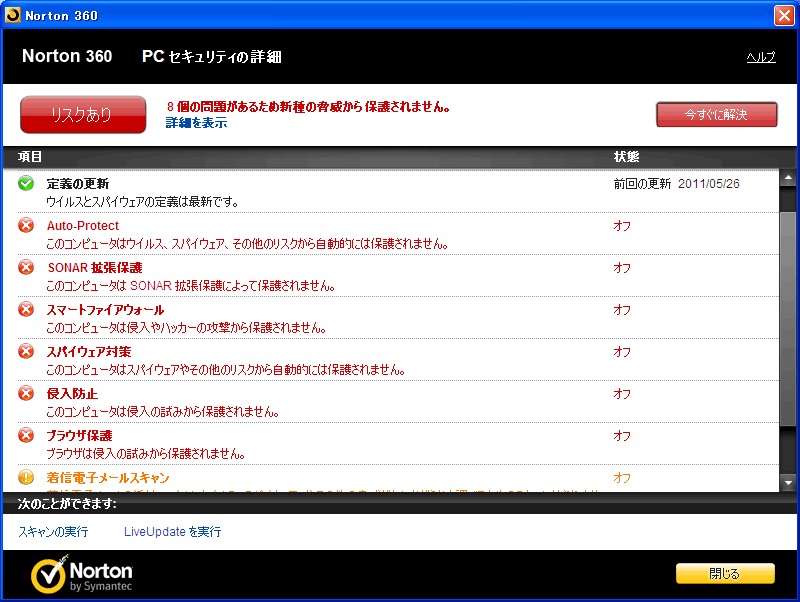Screen dimensions: 800x602
Task: Open the 詳細を表示 link
Action: (x=196, y=123)
